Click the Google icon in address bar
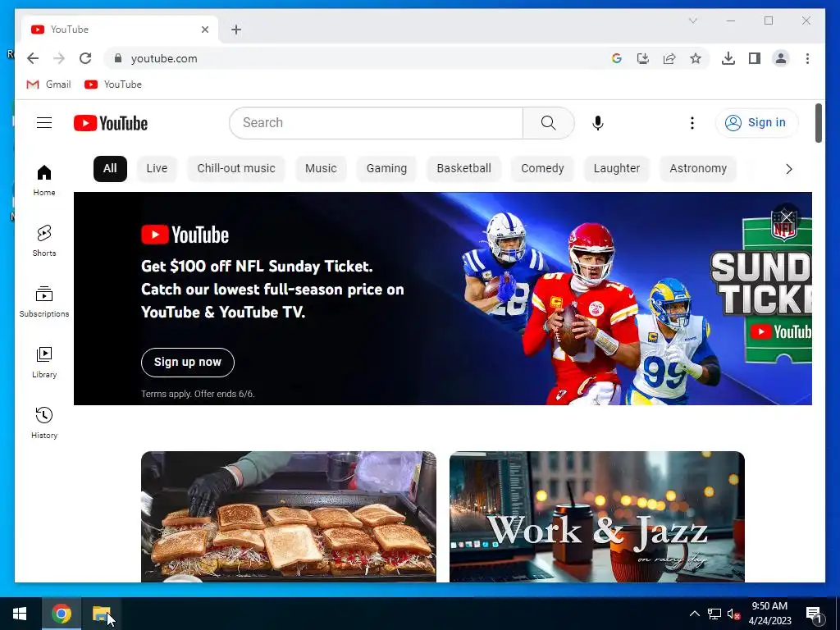This screenshot has width=840, height=630. pos(617,58)
